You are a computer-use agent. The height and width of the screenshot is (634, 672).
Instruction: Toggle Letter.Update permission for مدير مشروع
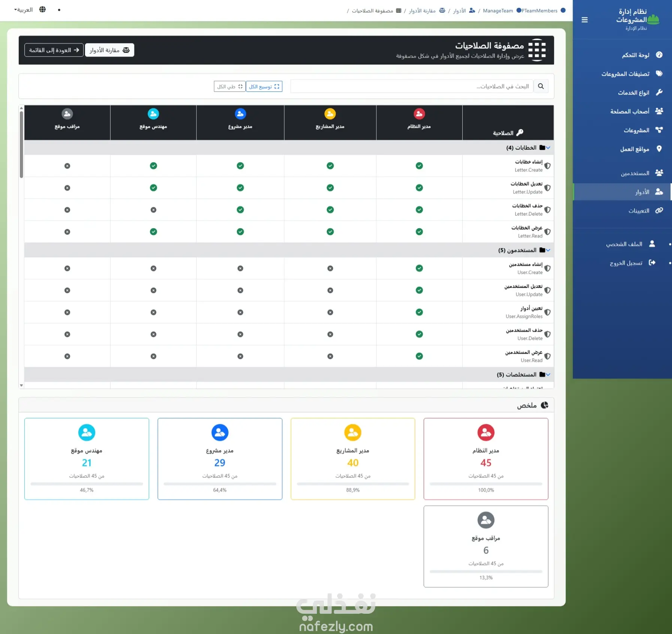[x=240, y=188]
